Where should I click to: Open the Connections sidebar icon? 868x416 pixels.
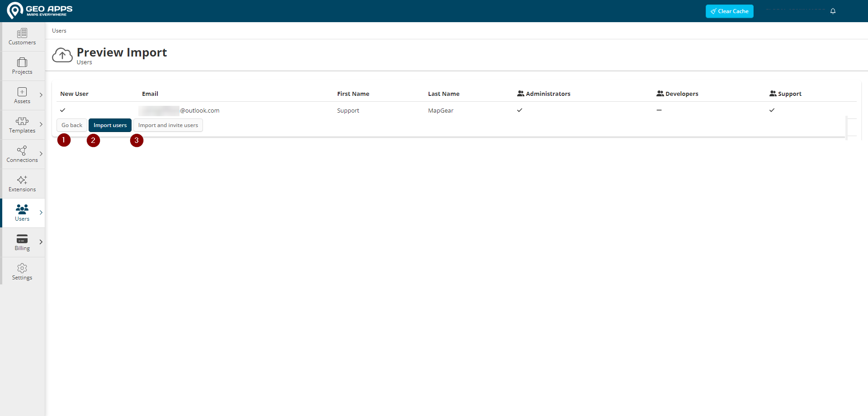22,151
